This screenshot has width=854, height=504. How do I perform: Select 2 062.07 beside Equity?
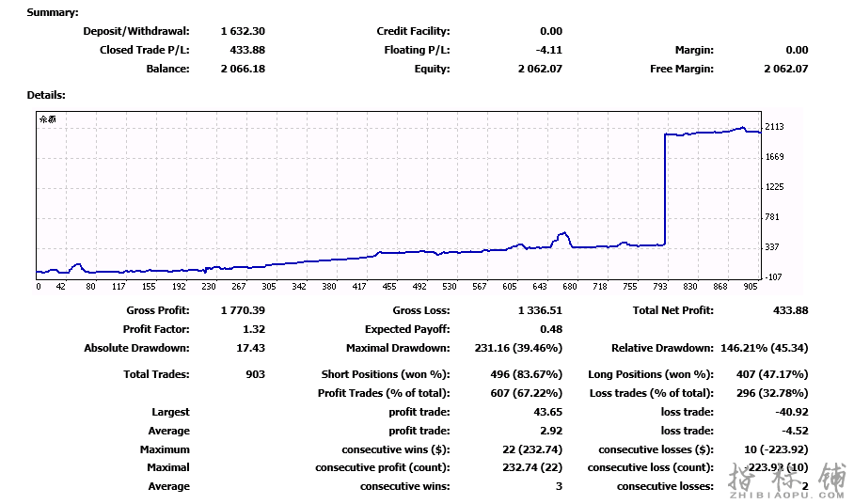pos(540,69)
